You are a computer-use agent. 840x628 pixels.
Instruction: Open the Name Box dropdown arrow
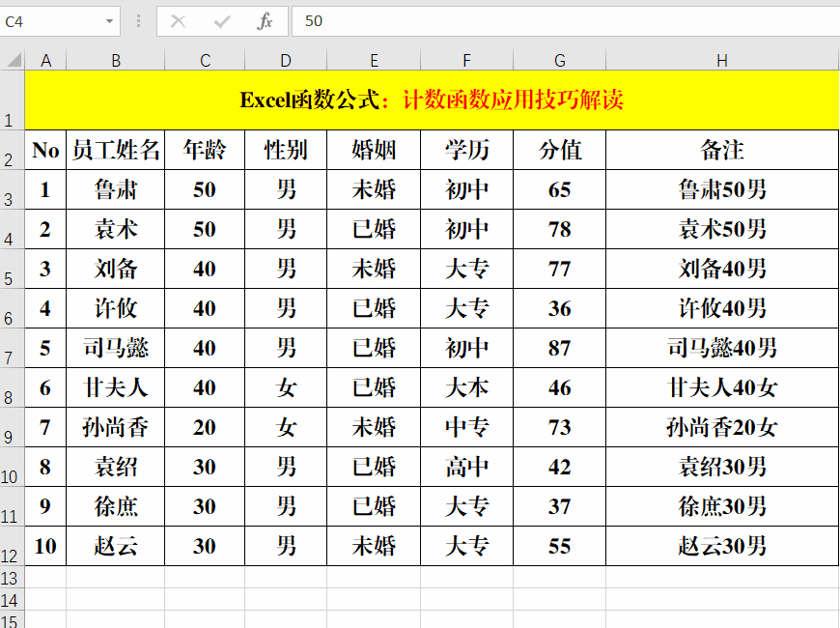coord(109,21)
